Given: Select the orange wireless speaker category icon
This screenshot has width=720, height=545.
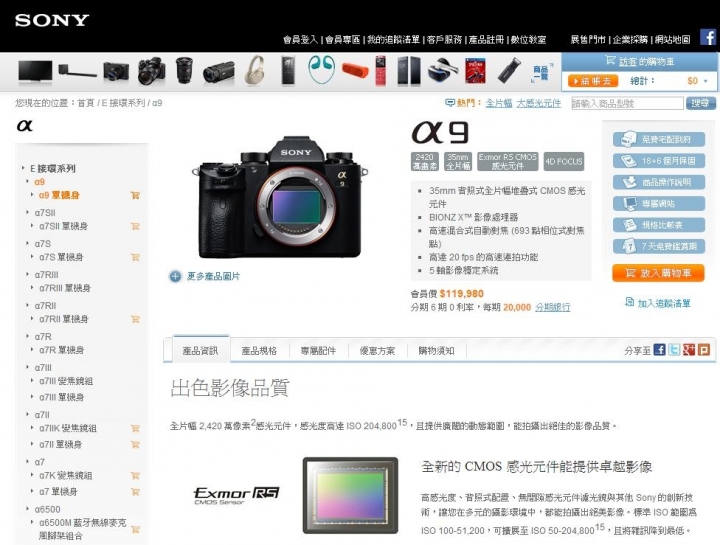Looking at the screenshot, I should point(355,71).
